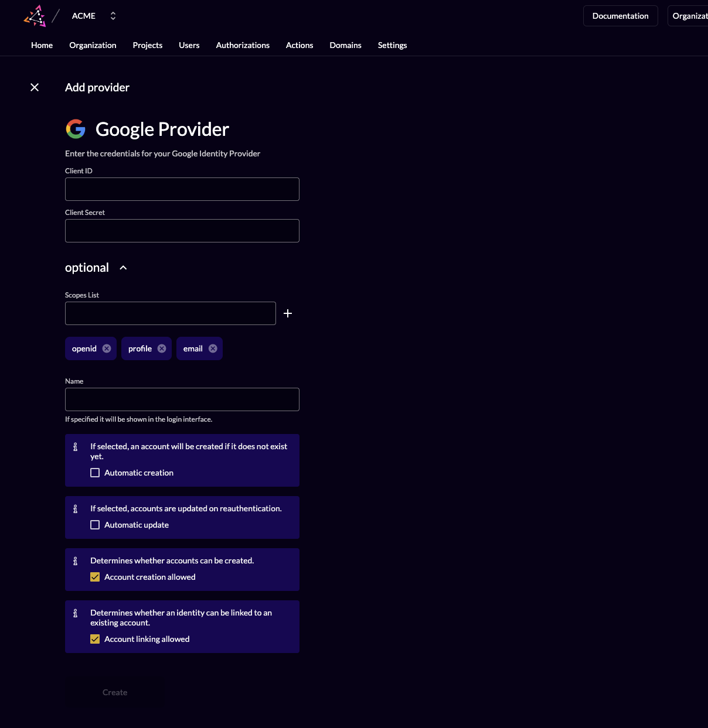Remove the openid scope chip
The image size is (708, 728).
tap(107, 348)
